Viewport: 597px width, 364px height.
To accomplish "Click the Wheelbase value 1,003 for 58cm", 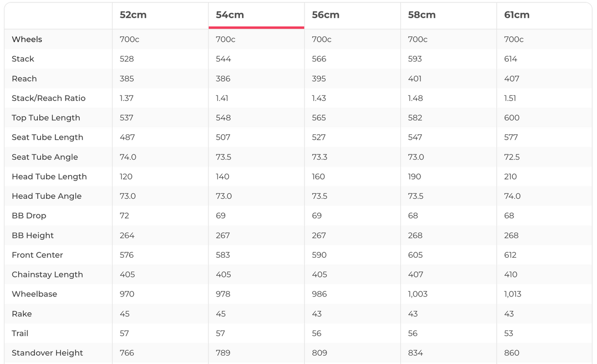I will (x=418, y=294).
